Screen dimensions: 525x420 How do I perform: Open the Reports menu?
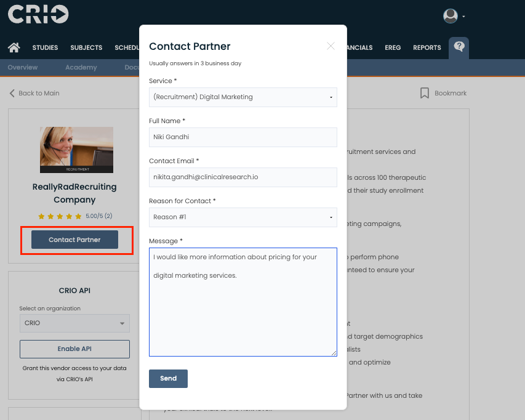(x=427, y=47)
